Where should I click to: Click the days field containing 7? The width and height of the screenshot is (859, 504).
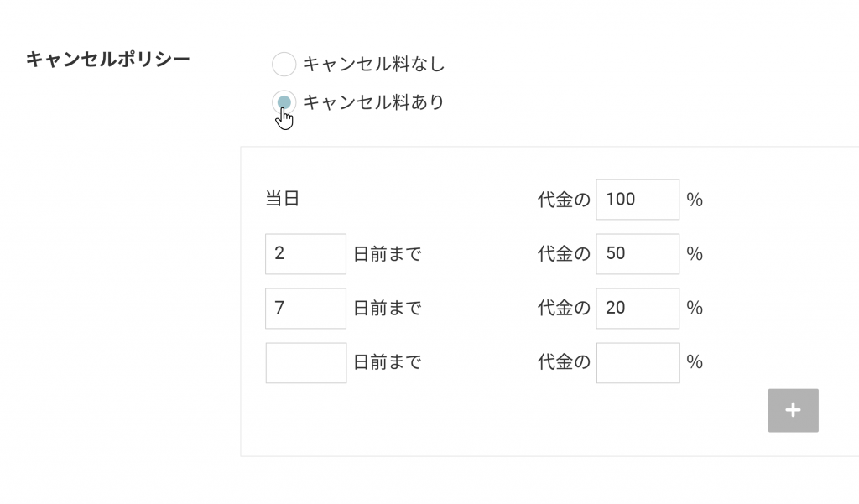click(x=305, y=308)
